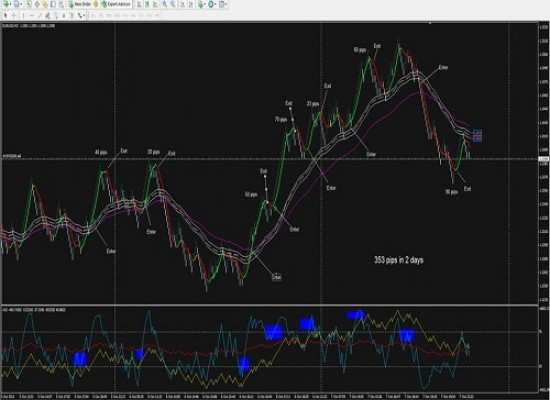Expand the Indicators list dropdown arrow
Image resolution: width=550 pixels, height=400 pixels.
[x=205, y=4]
